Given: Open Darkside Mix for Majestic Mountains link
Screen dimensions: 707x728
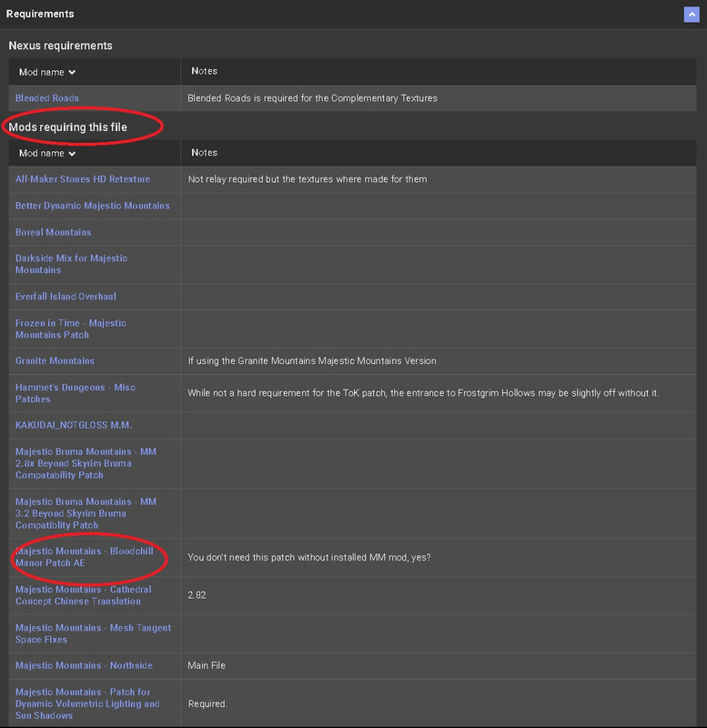Looking at the screenshot, I should point(71,264).
